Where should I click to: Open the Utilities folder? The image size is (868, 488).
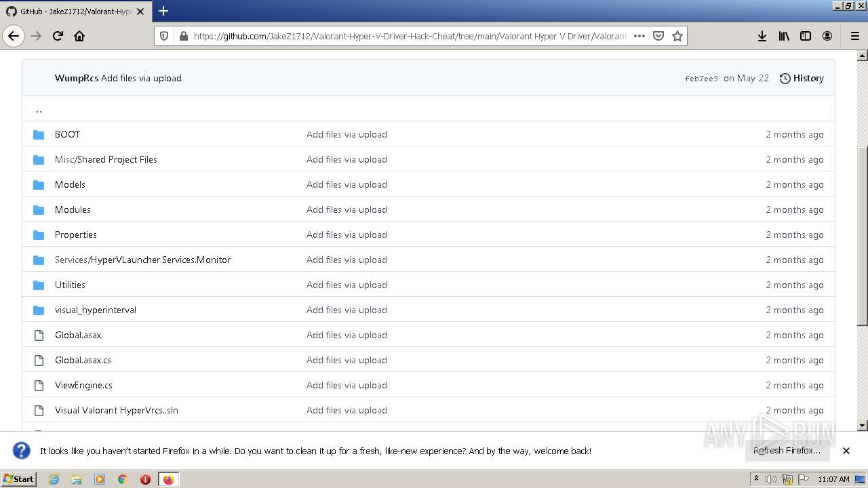(x=70, y=285)
